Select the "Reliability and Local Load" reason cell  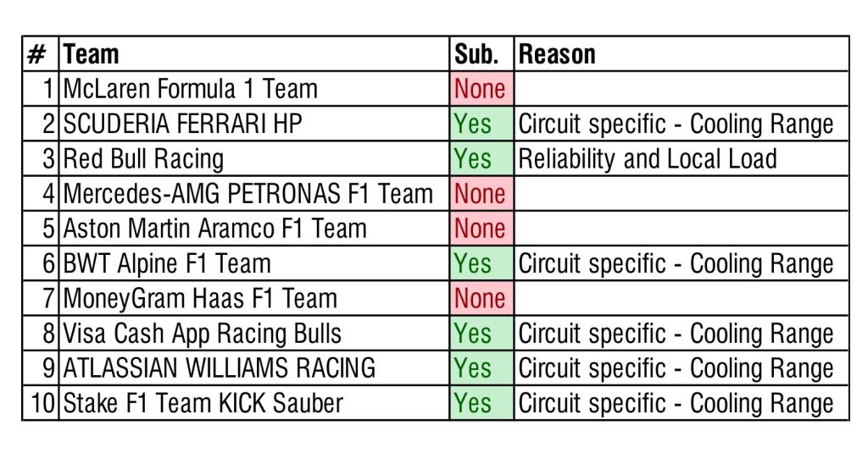(648, 158)
